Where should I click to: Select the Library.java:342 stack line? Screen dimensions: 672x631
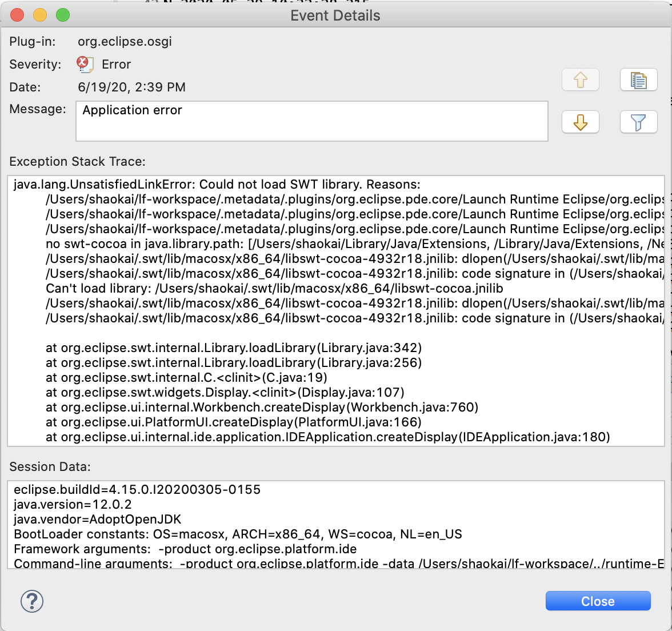pyautogui.click(x=234, y=348)
